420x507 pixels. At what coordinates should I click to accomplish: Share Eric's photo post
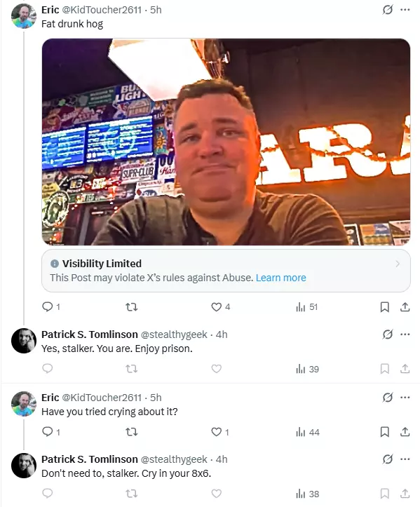[x=405, y=307]
